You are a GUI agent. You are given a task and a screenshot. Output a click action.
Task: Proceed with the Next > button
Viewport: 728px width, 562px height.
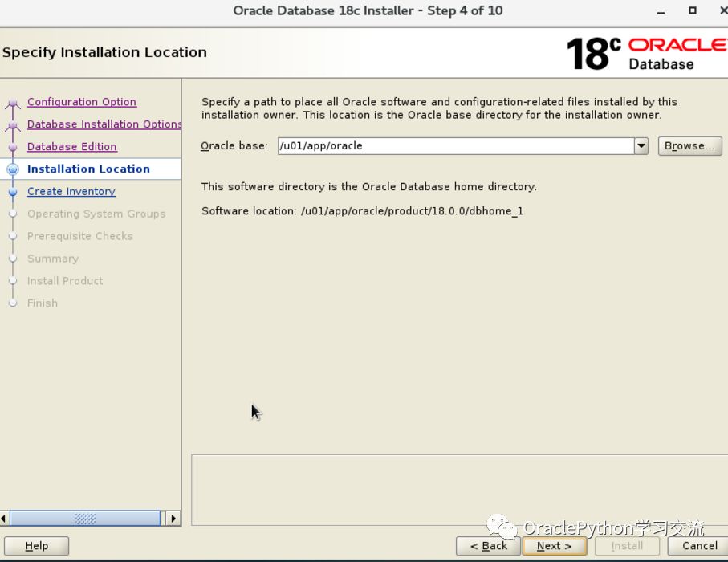pyautogui.click(x=555, y=546)
